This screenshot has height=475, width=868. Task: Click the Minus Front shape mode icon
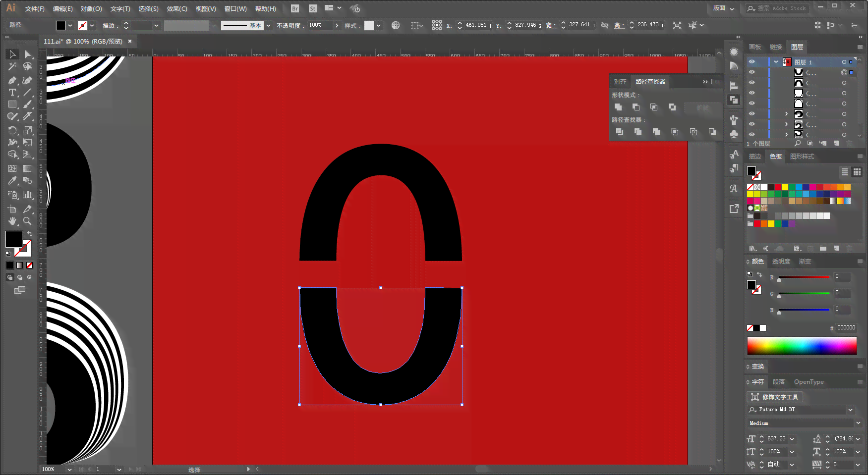tap(636, 107)
